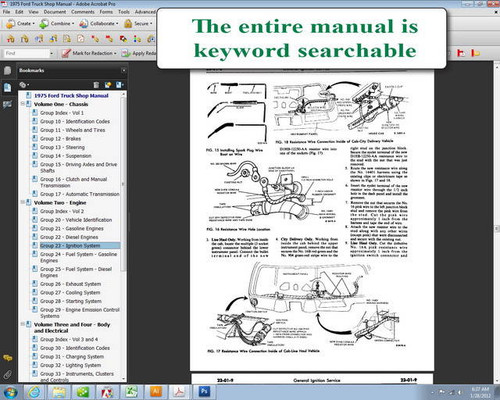The width and height of the screenshot is (500, 400).
Task: Go to Group 22 - Diesel Engines
Action: point(69,237)
